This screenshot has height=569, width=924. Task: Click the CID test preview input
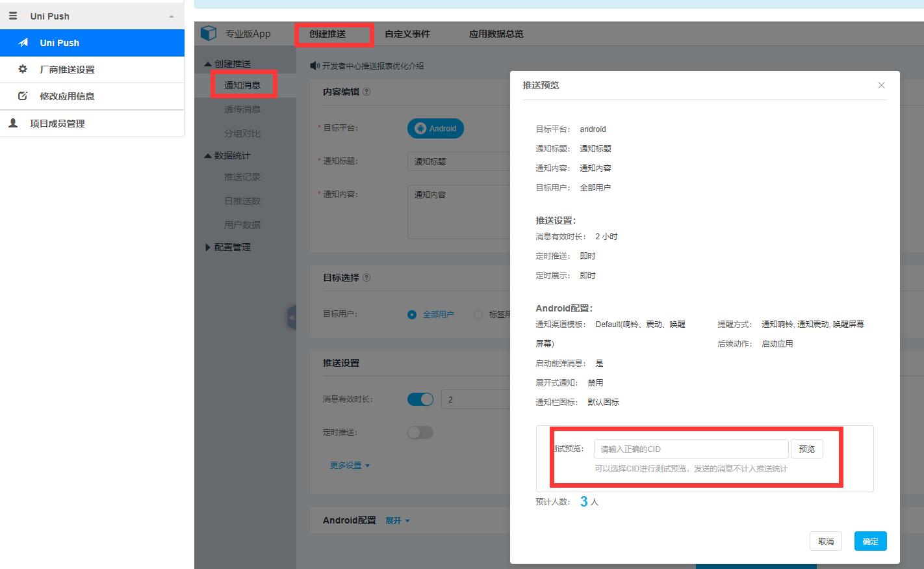pyautogui.click(x=691, y=449)
